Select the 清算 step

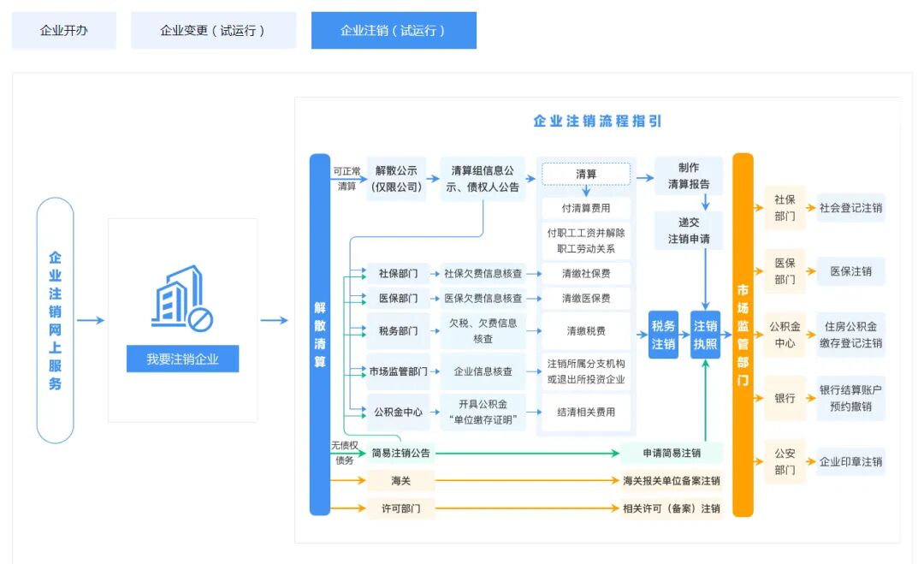click(x=585, y=174)
